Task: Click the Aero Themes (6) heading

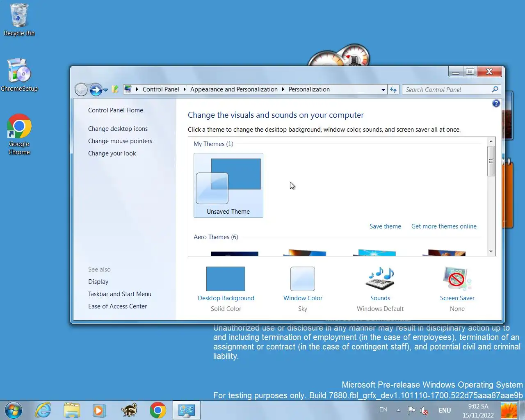Action: click(x=216, y=237)
